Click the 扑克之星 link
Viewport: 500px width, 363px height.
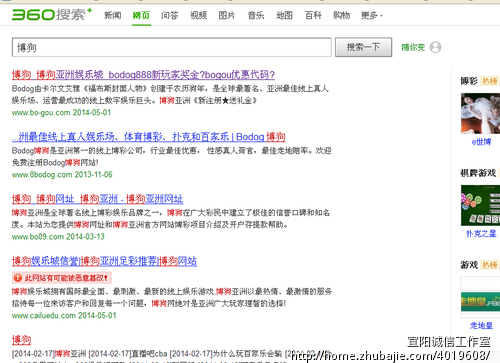pyautogui.click(x=481, y=234)
